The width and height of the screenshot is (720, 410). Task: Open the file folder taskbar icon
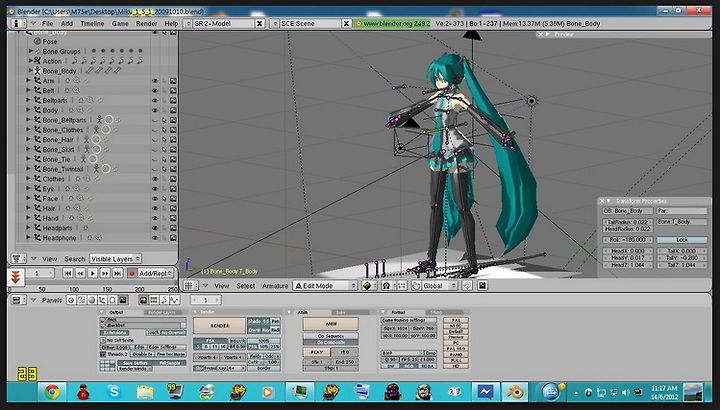(145, 392)
